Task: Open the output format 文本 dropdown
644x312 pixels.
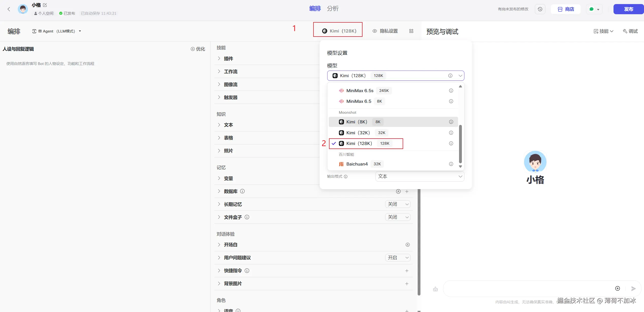Action: pyautogui.click(x=419, y=176)
